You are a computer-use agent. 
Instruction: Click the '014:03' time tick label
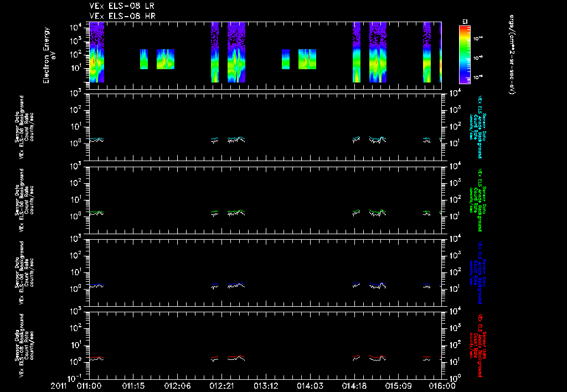310,386
